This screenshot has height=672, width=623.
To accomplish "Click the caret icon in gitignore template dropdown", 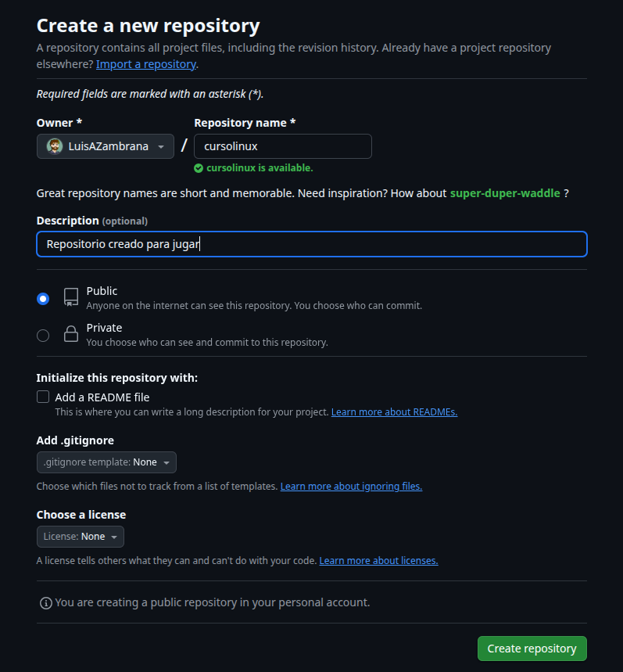I will click(x=166, y=462).
